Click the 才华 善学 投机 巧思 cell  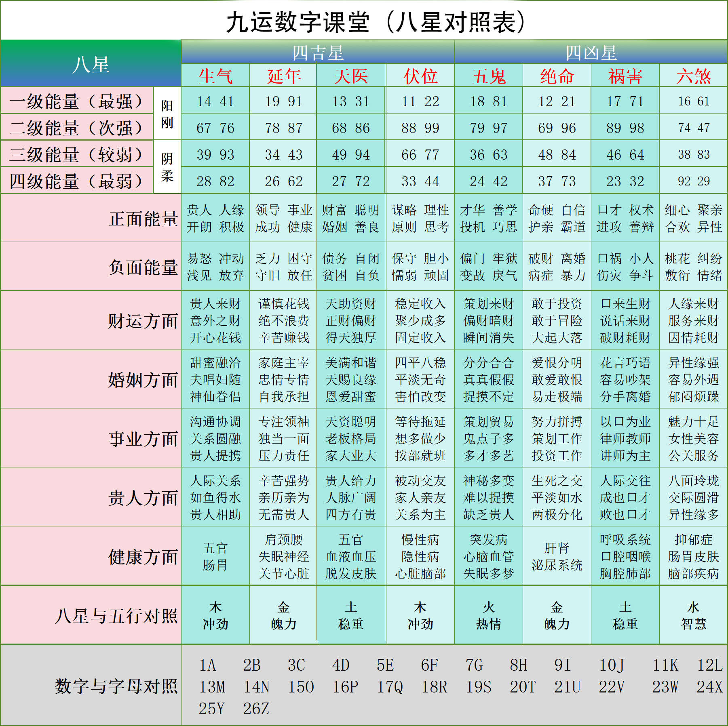tap(489, 218)
